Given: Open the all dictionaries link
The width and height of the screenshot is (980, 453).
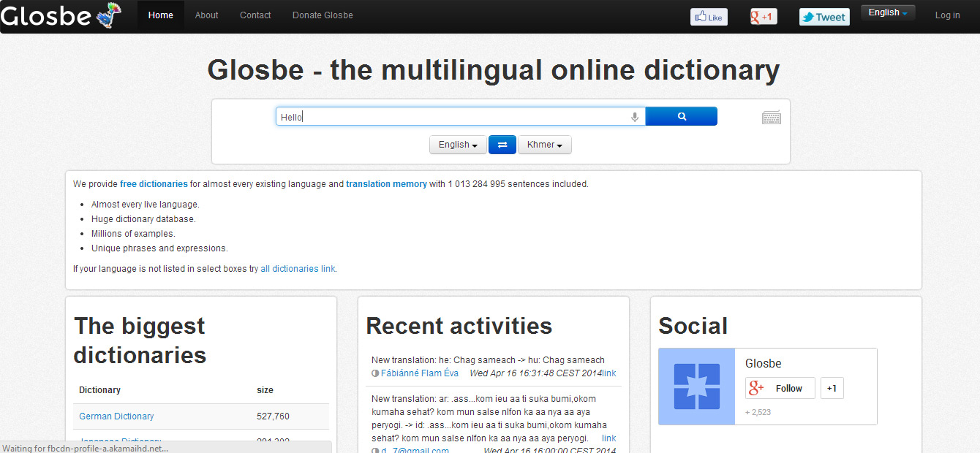Looking at the screenshot, I should (x=297, y=268).
